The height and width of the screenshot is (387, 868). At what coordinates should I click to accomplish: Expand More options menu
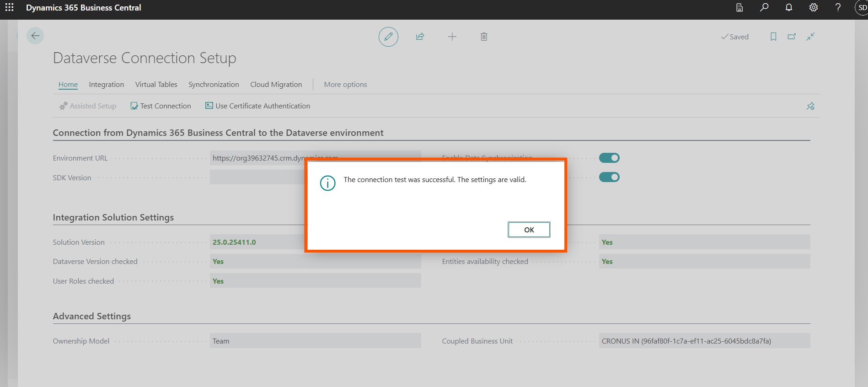(345, 85)
